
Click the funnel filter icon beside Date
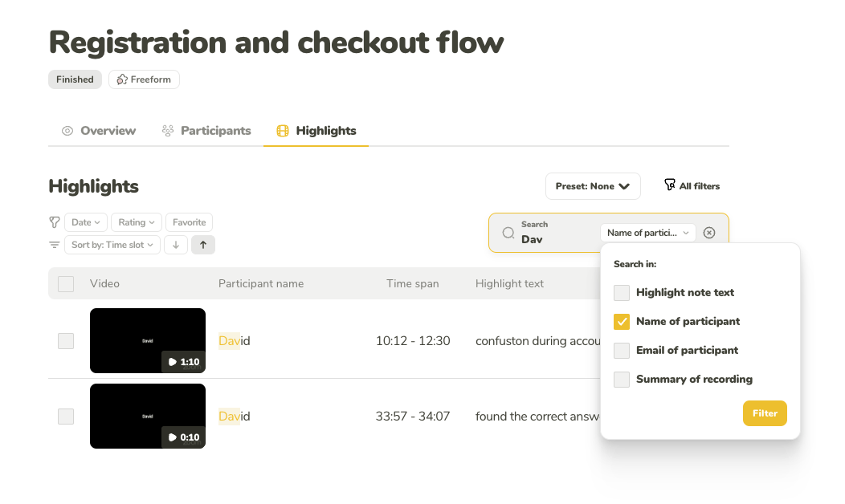[x=55, y=222]
